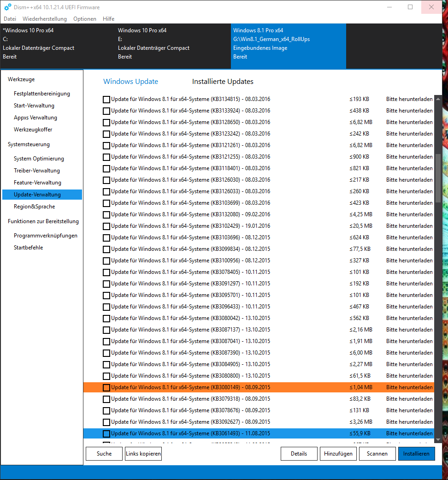
Task: Check the box for update KB3121261
Action: pos(106,146)
